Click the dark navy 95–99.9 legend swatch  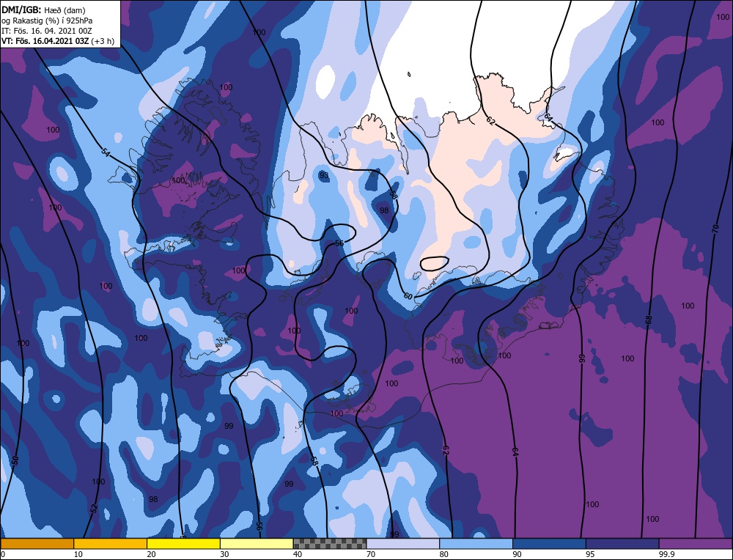point(622,543)
